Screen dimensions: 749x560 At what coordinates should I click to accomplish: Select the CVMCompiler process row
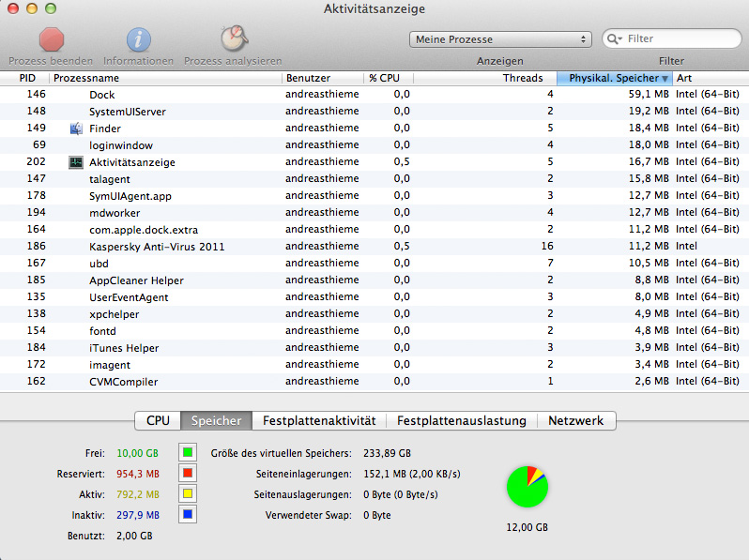374,382
